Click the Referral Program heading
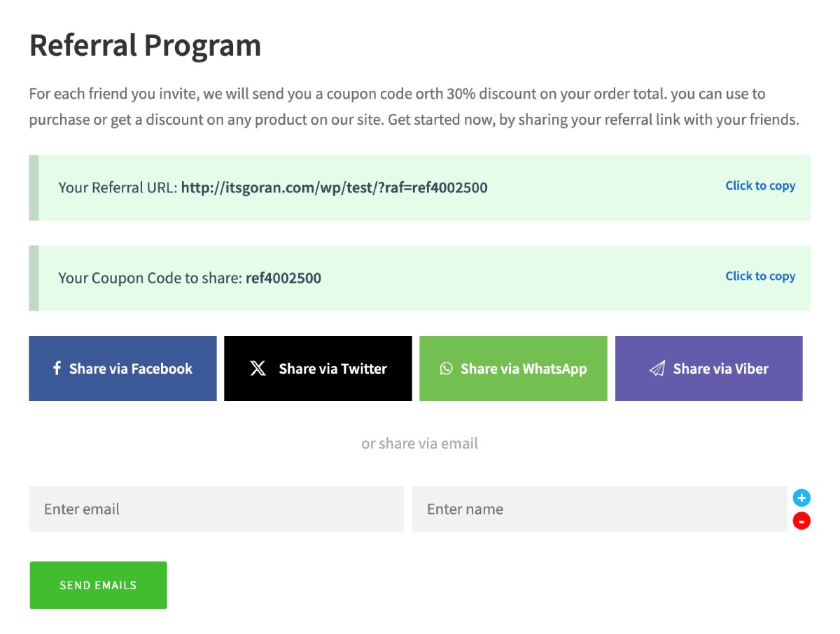 point(144,45)
